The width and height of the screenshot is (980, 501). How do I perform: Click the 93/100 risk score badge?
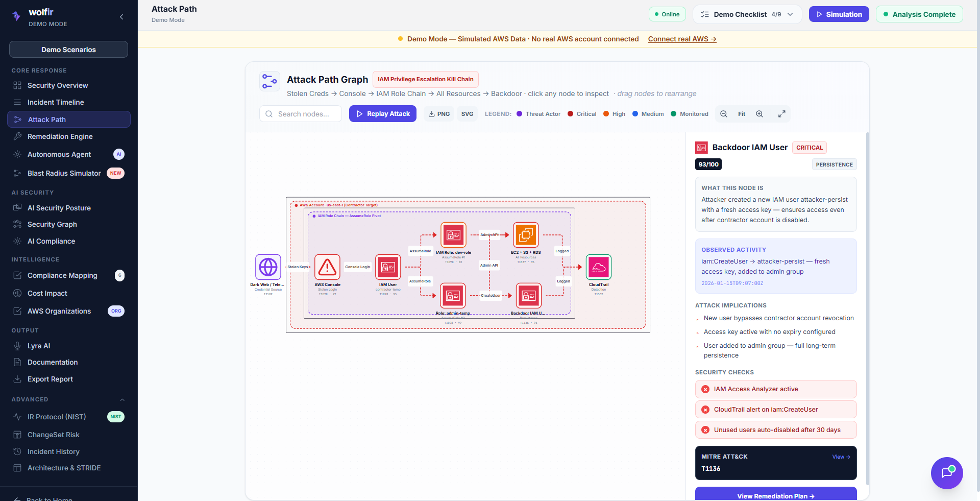708,164
